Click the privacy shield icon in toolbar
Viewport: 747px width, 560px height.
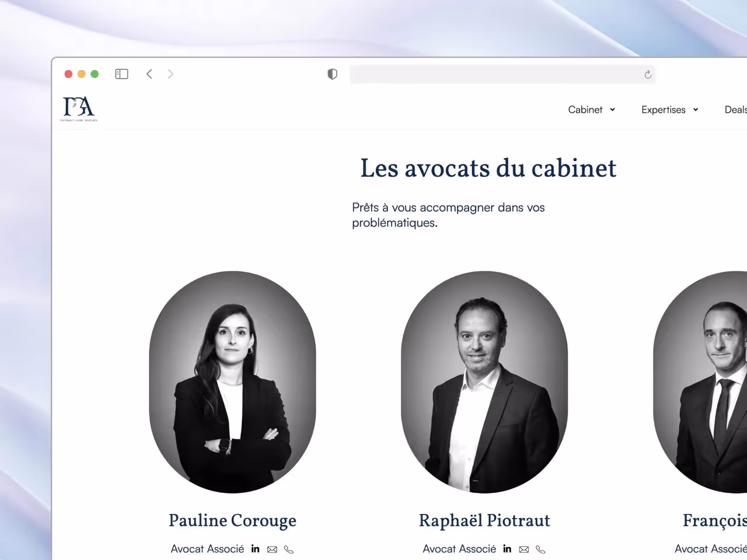pyautogui.click(x=332, y=74)
